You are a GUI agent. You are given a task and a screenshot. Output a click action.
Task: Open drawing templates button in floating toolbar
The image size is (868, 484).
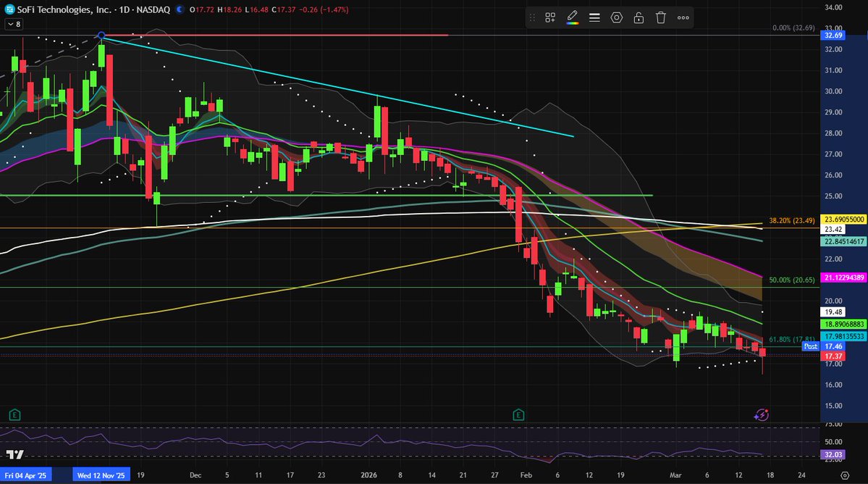pos(550,17)
